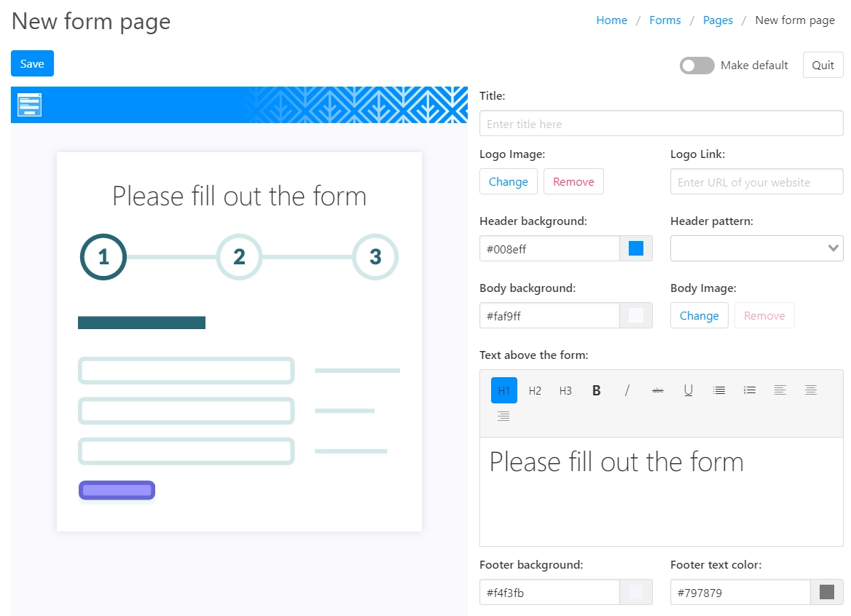Navigate to Pages in the breadcrumb
The width and height of the screenshot is (851, 616).
[718, 20]
